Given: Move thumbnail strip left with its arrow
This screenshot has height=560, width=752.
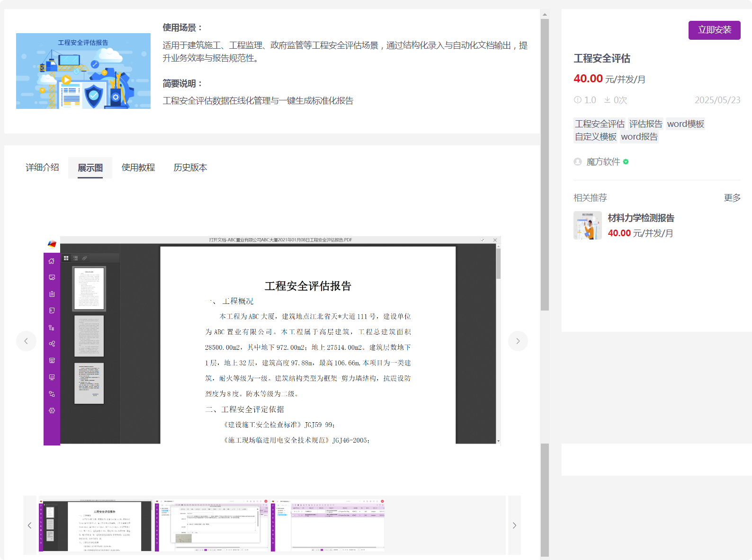Looking at the screenshot, I should (x=30, y=525).
